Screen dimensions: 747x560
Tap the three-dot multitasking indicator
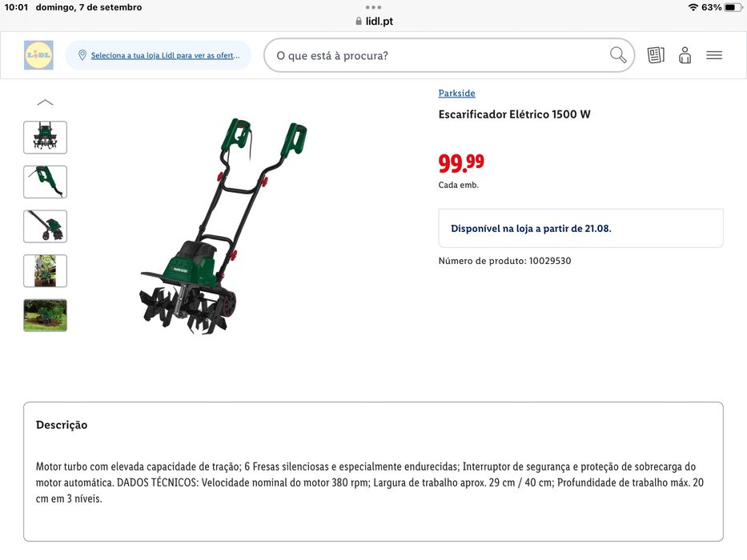pos(373,7)
